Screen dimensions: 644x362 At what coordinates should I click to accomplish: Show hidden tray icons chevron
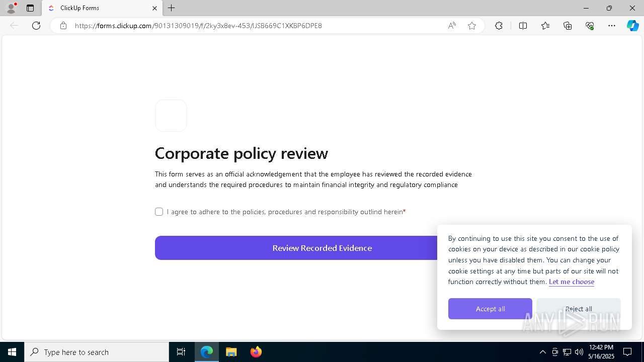[x=542, y=352]
